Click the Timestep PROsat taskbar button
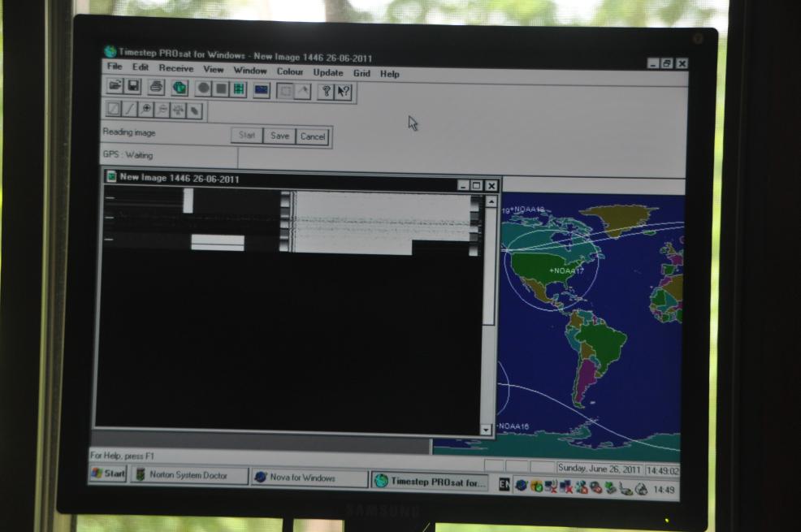The width and height of the screenshot is (801, 532). [430, 482]
